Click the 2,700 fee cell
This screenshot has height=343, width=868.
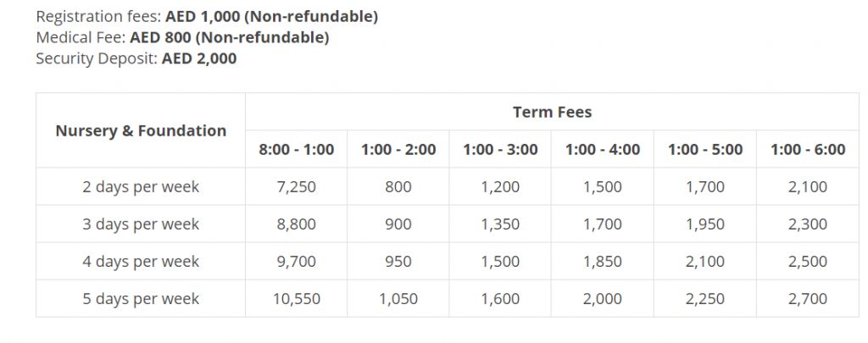[x=808, y=299]
